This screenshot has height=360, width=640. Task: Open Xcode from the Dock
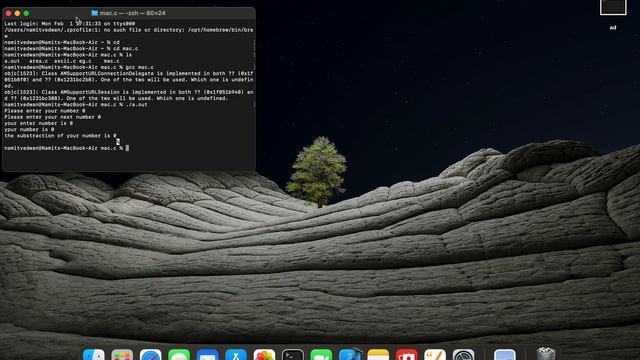(350, 355)
